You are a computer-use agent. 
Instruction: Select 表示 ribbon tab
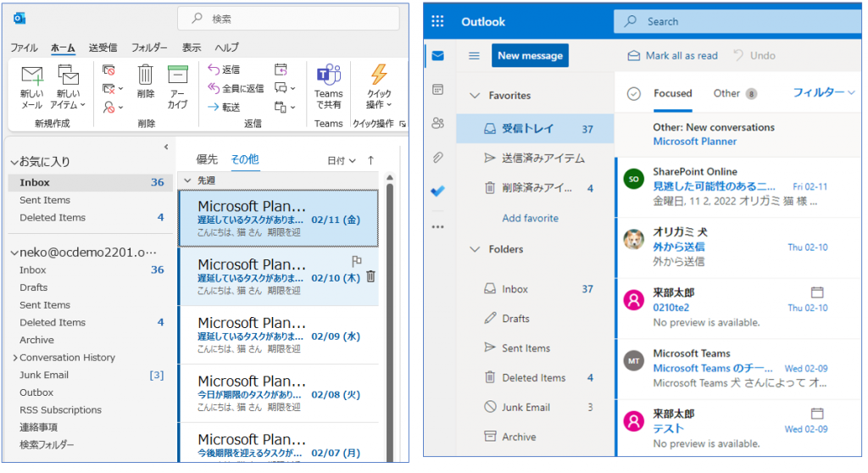click(192, 47)
